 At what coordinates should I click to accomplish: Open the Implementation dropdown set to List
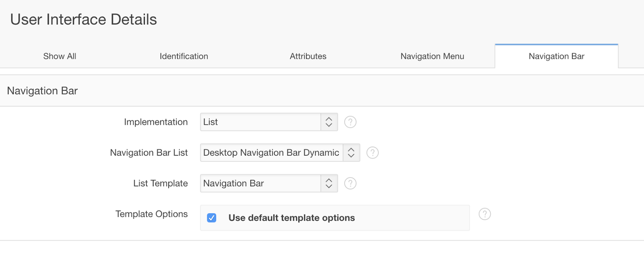pos(268,122)
